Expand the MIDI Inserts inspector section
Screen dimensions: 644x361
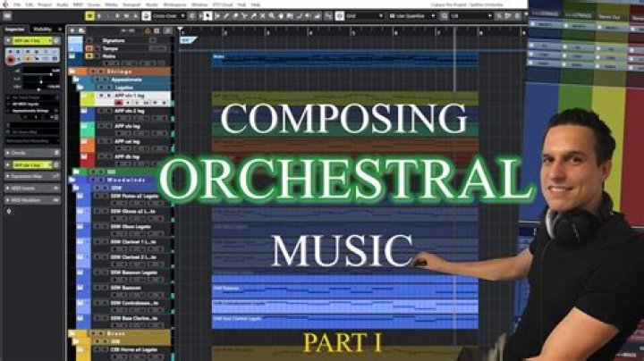coord(32,189)
